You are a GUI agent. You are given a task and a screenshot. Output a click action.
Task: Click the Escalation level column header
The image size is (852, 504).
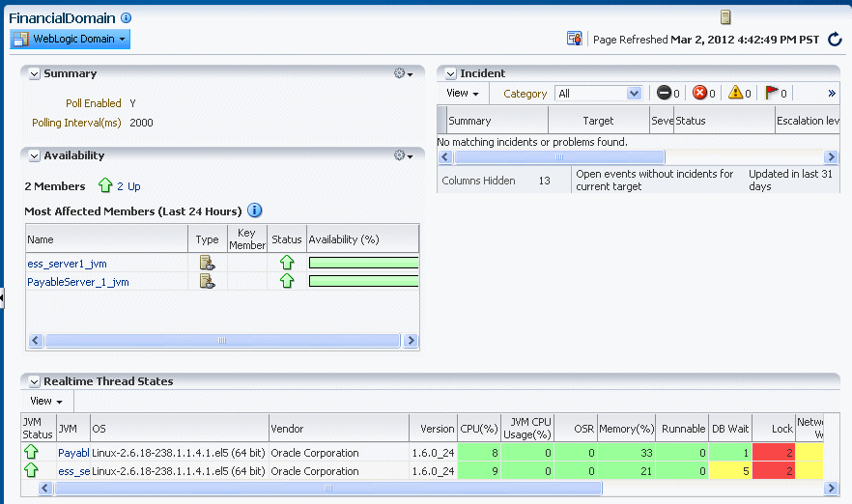pyautogui.click(x=808, y=121)
